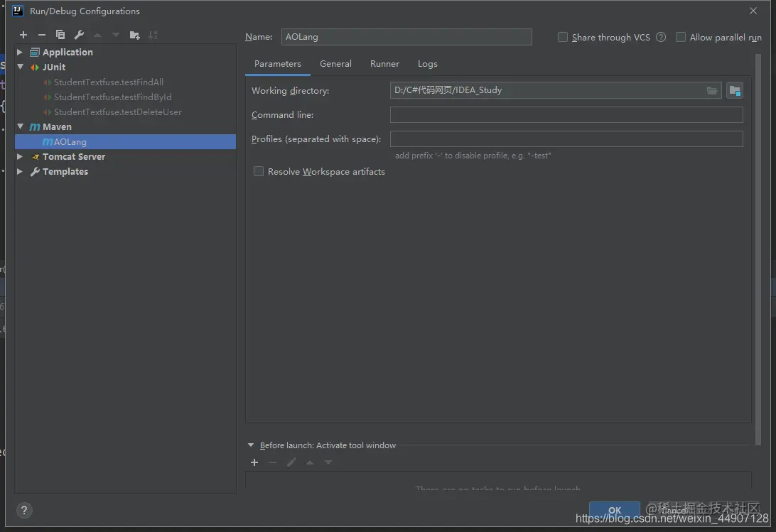
Task: Move the before launch task down
Action: pos(328,462)
